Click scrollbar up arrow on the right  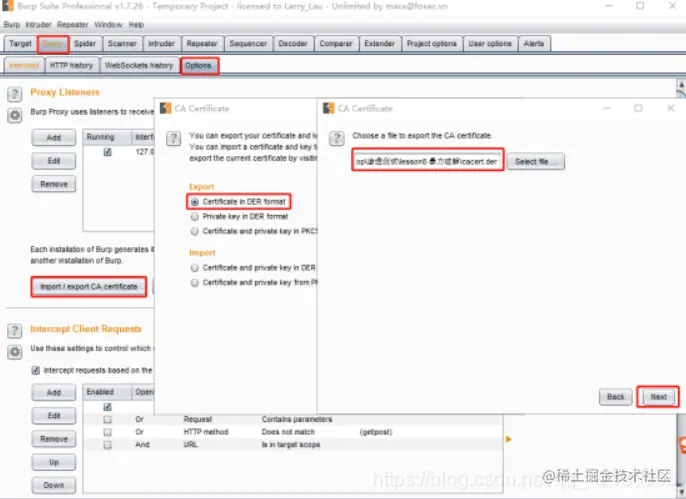point(681,84)
